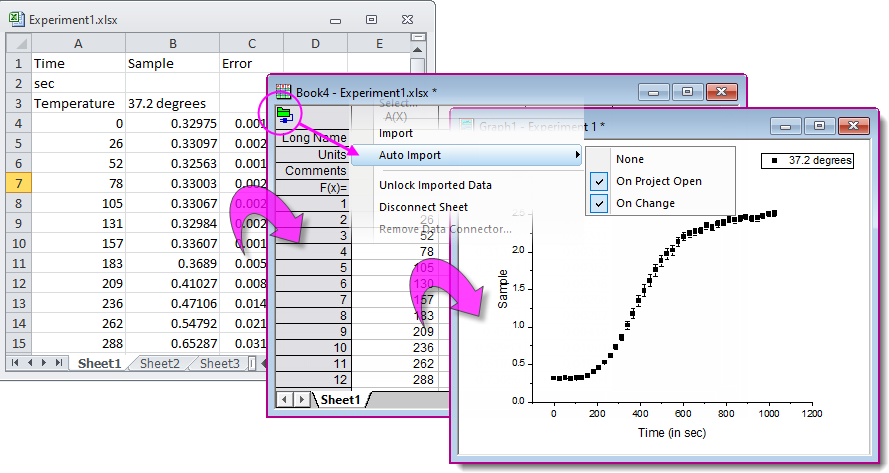Click the Excel file icon of Experiment1.xlsx
The image size is (889, 473).
tap(16, 19)
